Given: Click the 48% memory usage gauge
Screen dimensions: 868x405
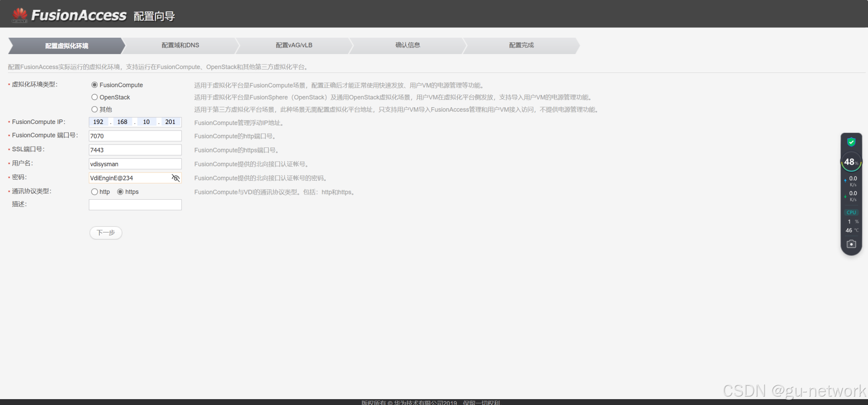Looking at the screenshot, I should coord(851,162).
